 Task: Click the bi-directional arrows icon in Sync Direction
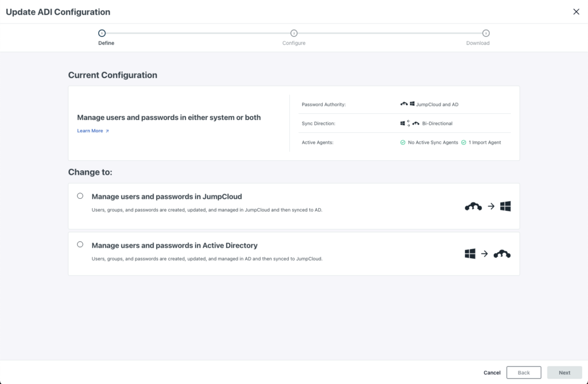[408, 123]
